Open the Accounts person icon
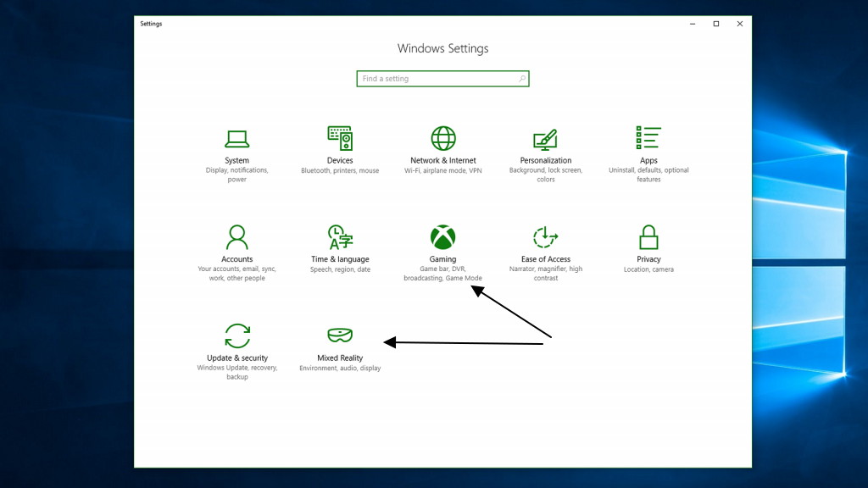The width and height of the screenshot is (868, 488). [x=237, y=237]
